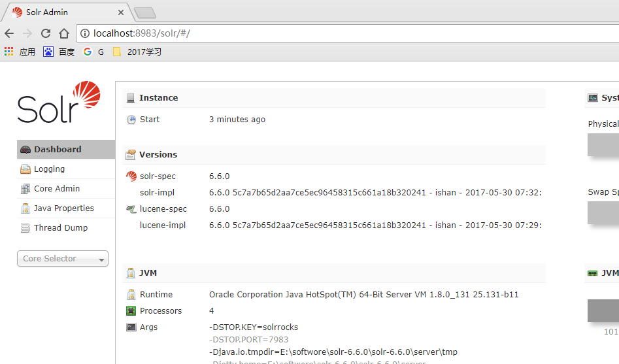Reload the page with refresh icon
Viewport: 619px width, 364px height.
point(46,33)
